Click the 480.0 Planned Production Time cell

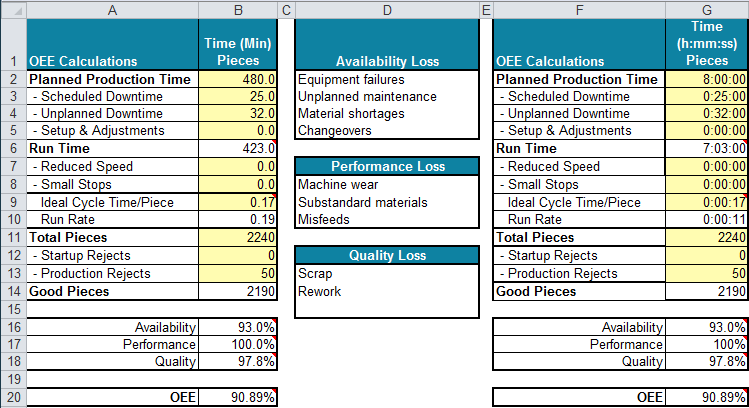[236, 79]
